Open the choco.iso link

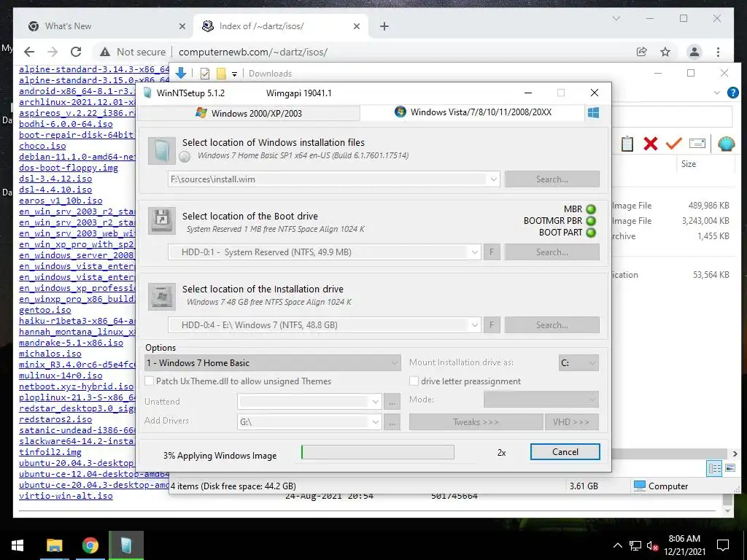point(42,146)
